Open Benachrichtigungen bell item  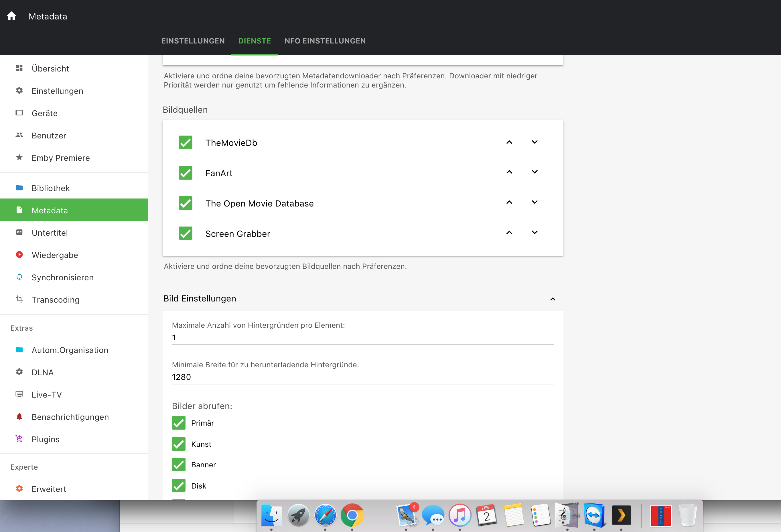click(x=74, y=417)
